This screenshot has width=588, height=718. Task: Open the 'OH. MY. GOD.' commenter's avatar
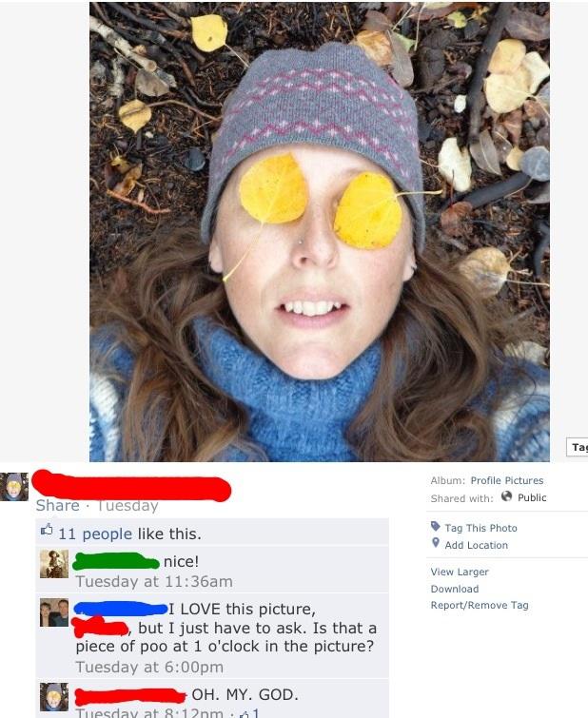[53, 696]
